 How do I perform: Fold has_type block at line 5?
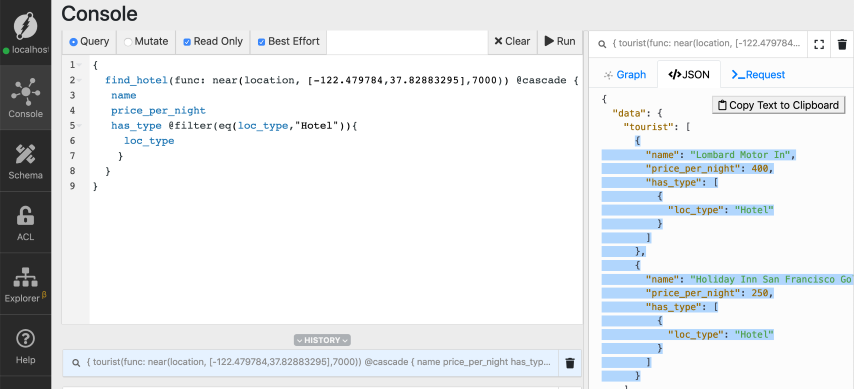80,126
